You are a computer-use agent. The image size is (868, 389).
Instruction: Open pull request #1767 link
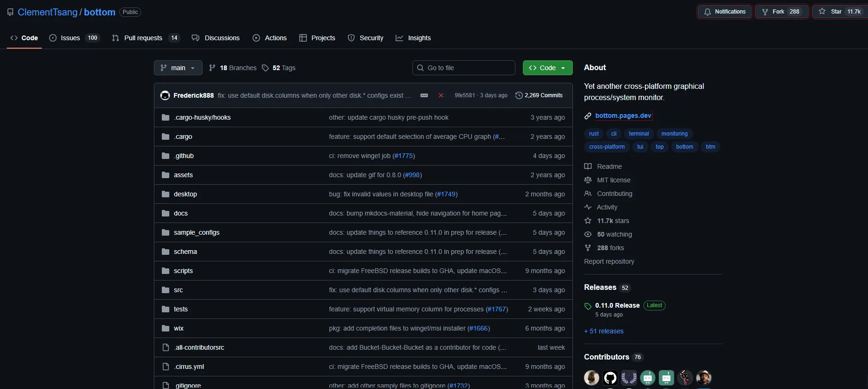pos(497,309)
